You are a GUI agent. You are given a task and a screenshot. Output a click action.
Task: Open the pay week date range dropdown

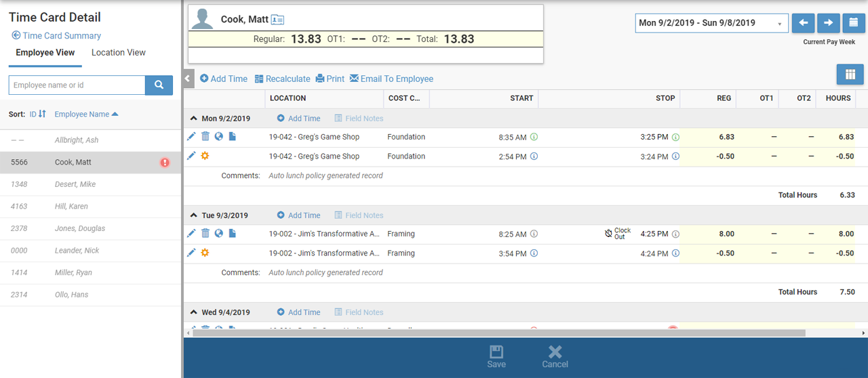(x=711, y=23)
